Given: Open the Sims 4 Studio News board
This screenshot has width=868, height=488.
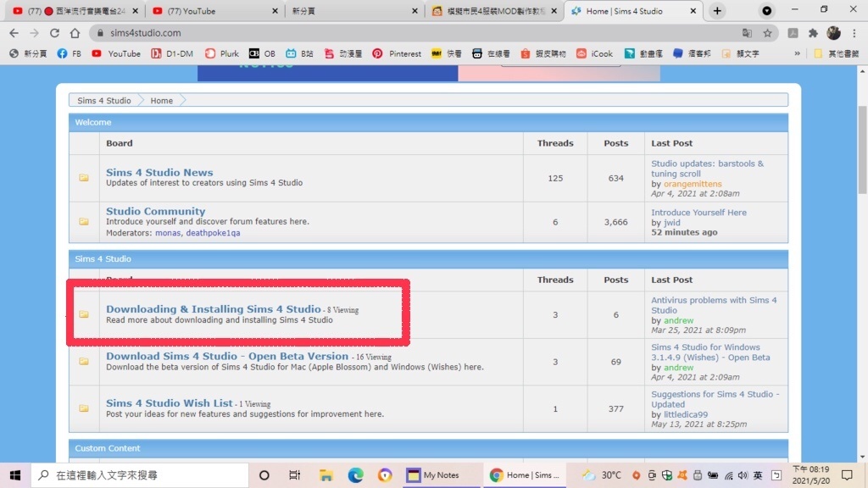Looking at the screenshot, I should (159, 173).
